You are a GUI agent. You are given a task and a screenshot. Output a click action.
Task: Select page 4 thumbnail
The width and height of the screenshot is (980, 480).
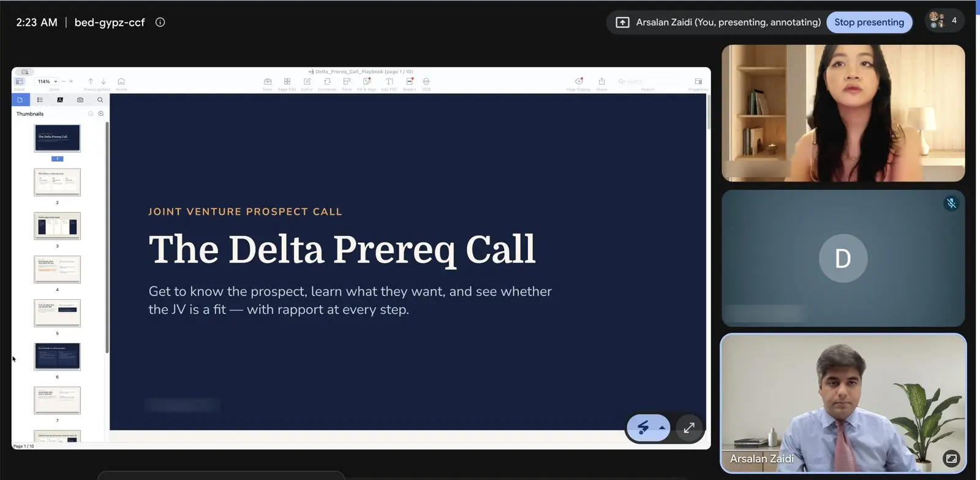point(58,269)
